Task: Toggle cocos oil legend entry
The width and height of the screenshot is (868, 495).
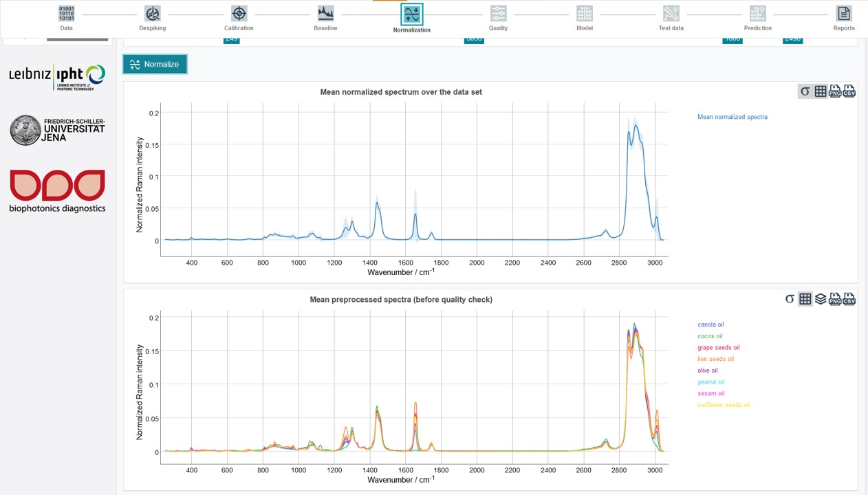Action: (x=710, y=336)
